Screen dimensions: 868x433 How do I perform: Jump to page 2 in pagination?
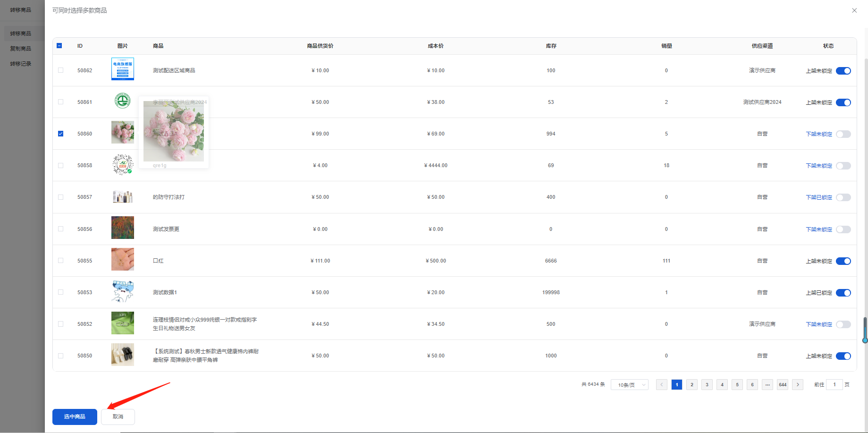click(692, 385)
